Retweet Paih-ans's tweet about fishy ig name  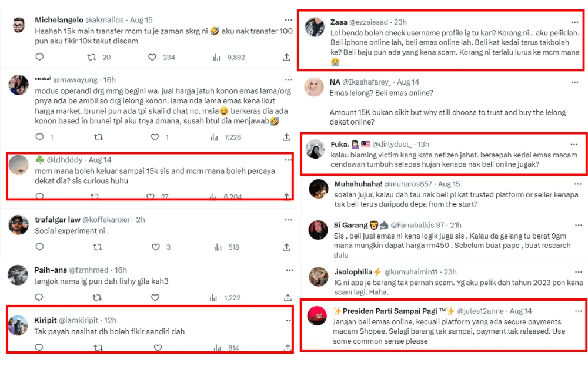(x=98, y=297)
